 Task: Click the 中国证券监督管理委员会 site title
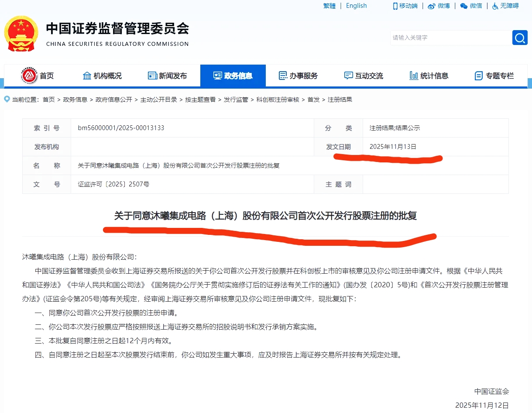tap(117, 29)
